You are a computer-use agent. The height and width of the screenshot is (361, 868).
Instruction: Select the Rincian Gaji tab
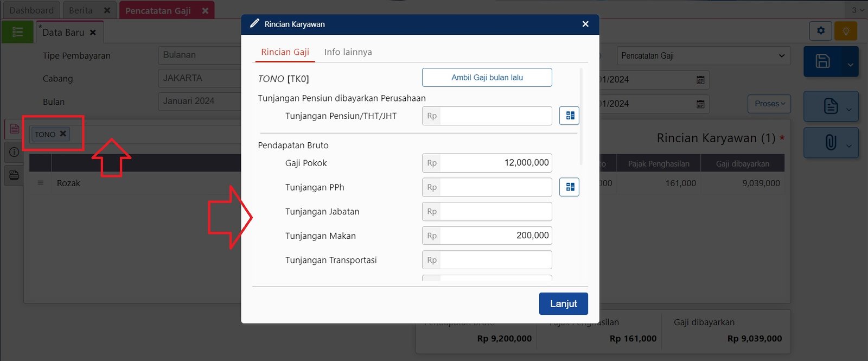coord(285,52)
